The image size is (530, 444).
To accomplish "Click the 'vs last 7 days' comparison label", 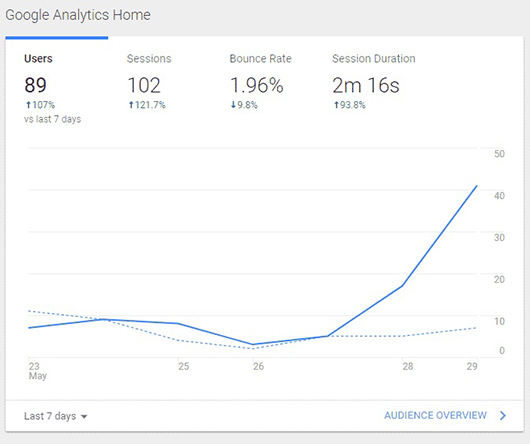I will 52,119.
